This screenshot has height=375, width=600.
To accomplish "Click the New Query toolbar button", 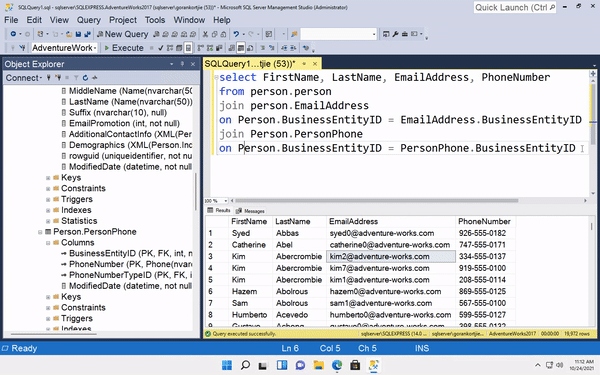I will click(x=122, y=34).
